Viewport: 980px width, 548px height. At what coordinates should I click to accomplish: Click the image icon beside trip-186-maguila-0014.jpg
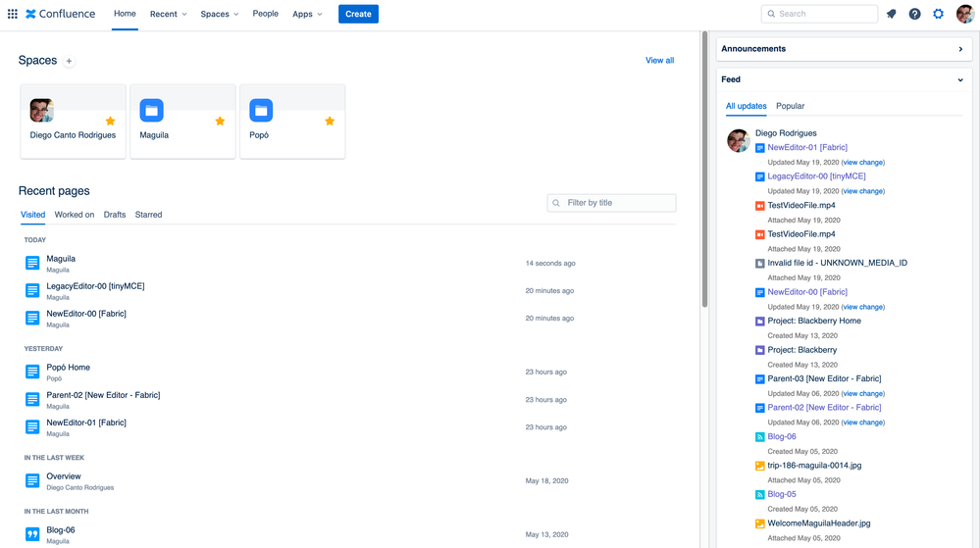pos(760,466)
